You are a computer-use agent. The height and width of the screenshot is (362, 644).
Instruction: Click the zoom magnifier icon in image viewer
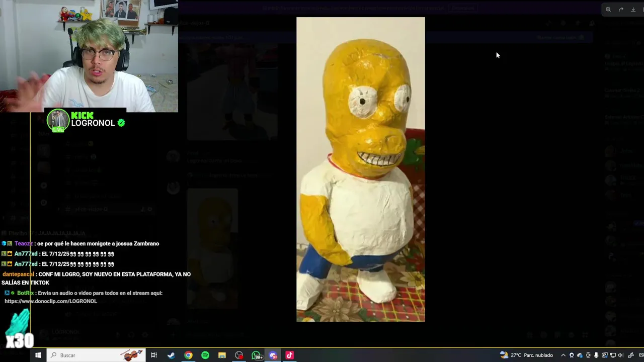pos(608,10)
